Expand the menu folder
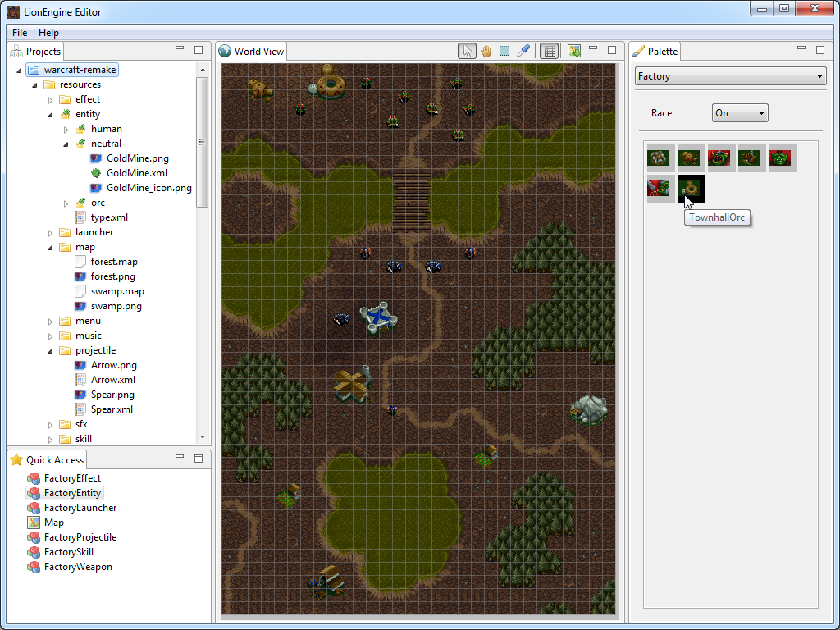The width and height of the screenshot is (840, 630). 50,322
